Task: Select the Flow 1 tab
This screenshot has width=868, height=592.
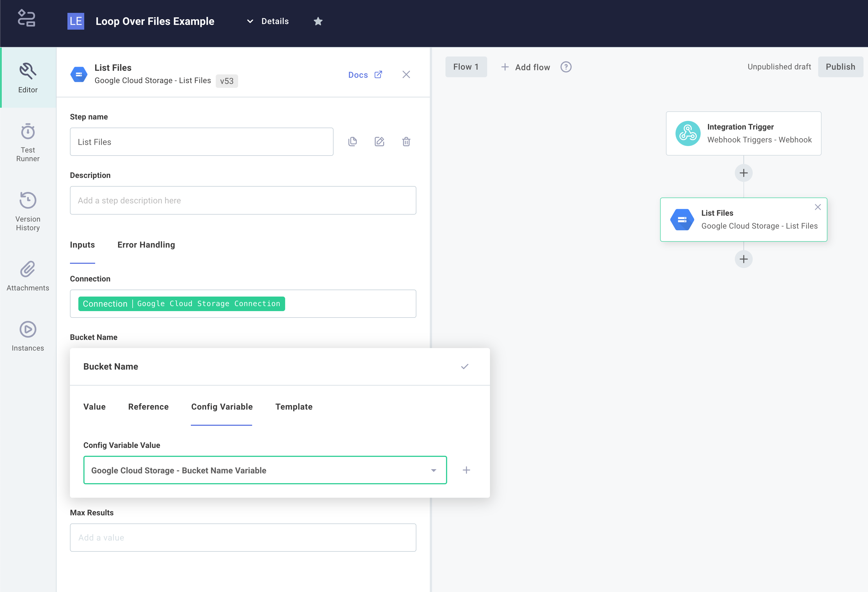Action: coord(466,67)
